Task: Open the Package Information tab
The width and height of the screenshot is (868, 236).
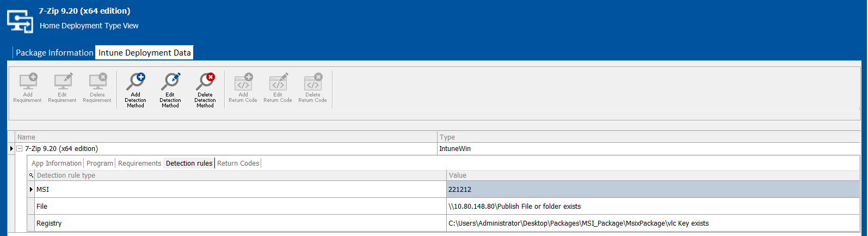Action: coord(54,53)
